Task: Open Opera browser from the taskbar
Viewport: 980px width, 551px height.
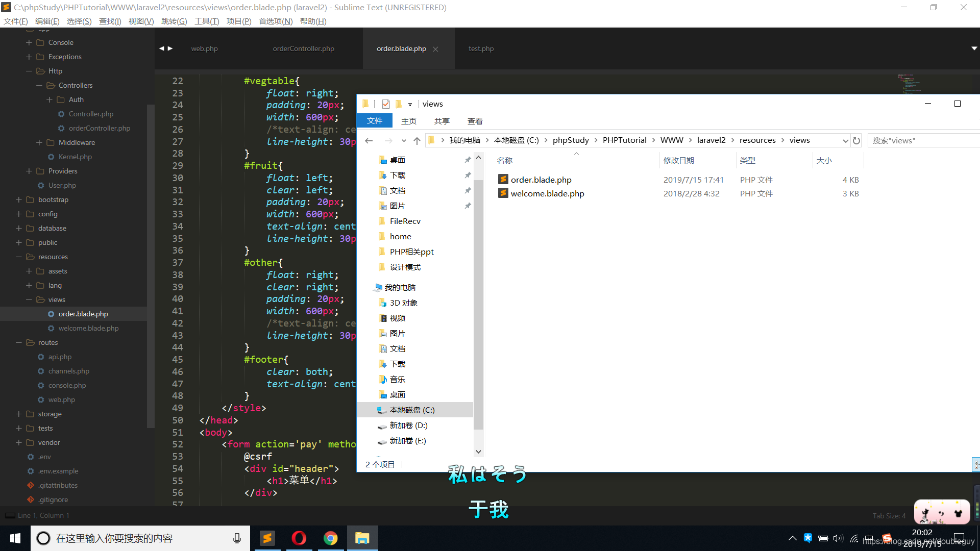Action: coord(299,538)
